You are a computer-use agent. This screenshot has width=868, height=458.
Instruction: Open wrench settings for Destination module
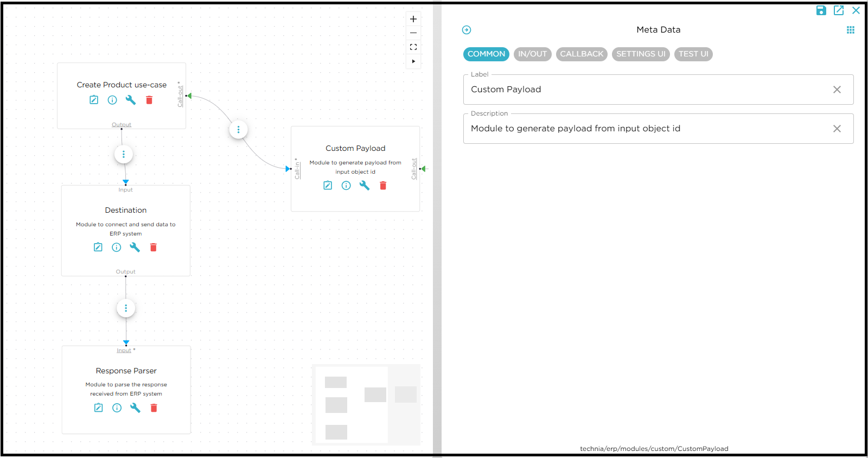coord(135,247)
